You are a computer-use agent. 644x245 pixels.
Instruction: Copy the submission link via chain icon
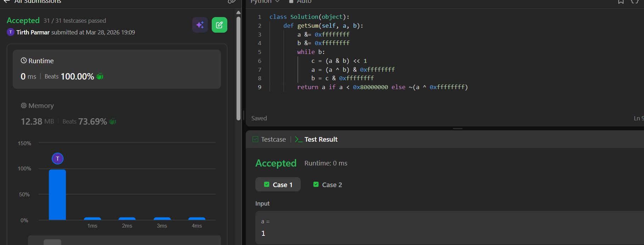coord(232,1)
